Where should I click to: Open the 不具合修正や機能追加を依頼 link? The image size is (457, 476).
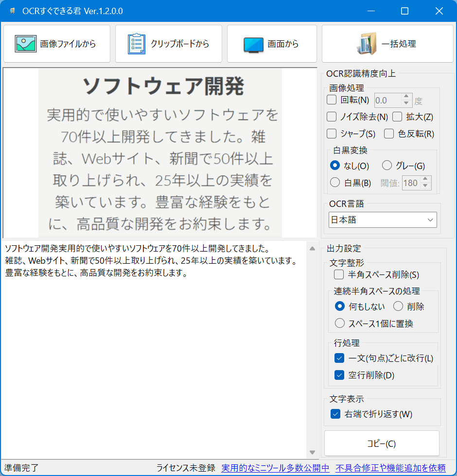390,468
